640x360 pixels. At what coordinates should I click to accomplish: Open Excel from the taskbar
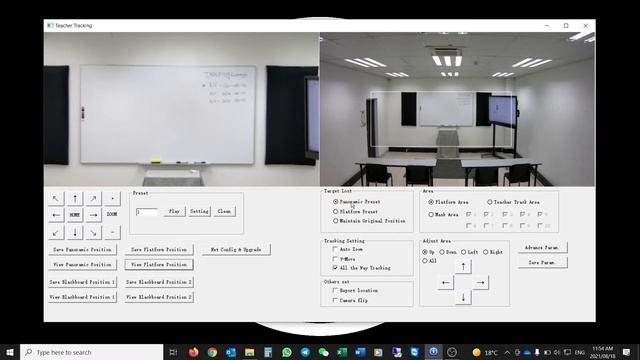pos(342,352)
